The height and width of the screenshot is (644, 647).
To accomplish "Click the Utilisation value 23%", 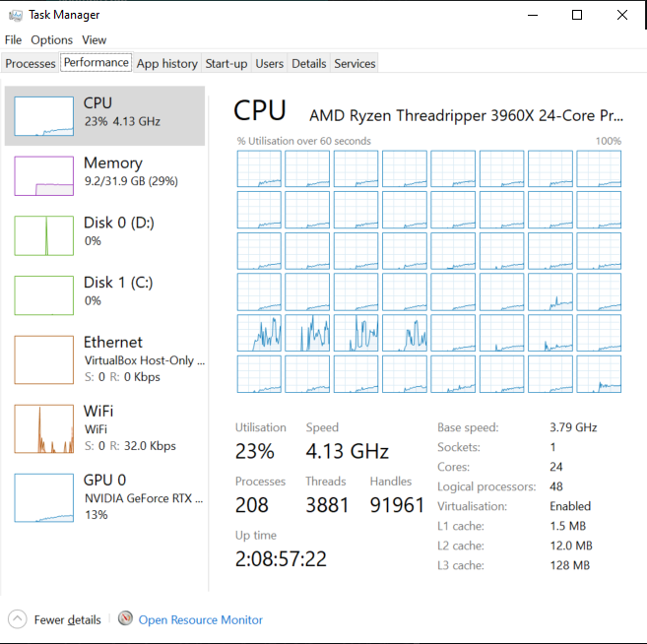I will [x=255, y=451].
